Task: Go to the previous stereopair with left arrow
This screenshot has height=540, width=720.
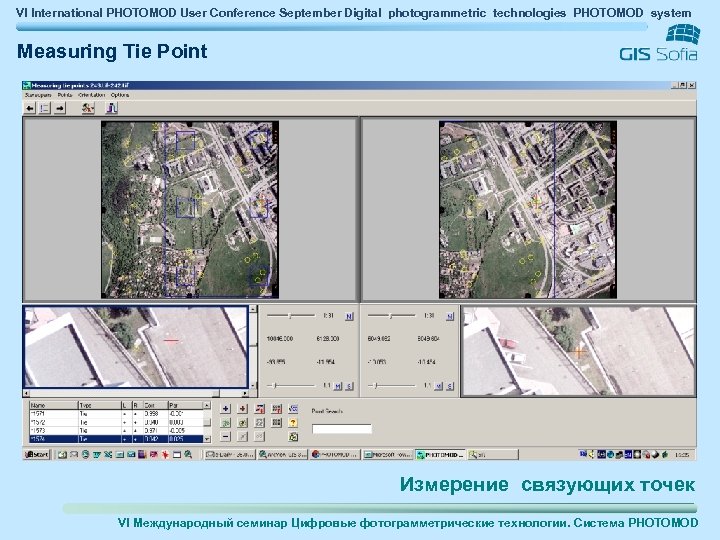Action: click(30, 108)
